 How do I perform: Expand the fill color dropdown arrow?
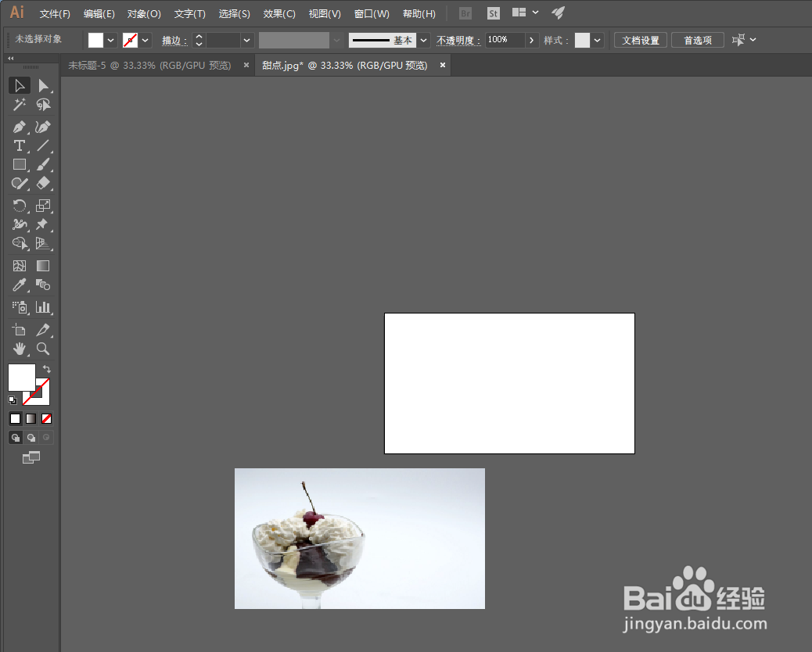111,40
